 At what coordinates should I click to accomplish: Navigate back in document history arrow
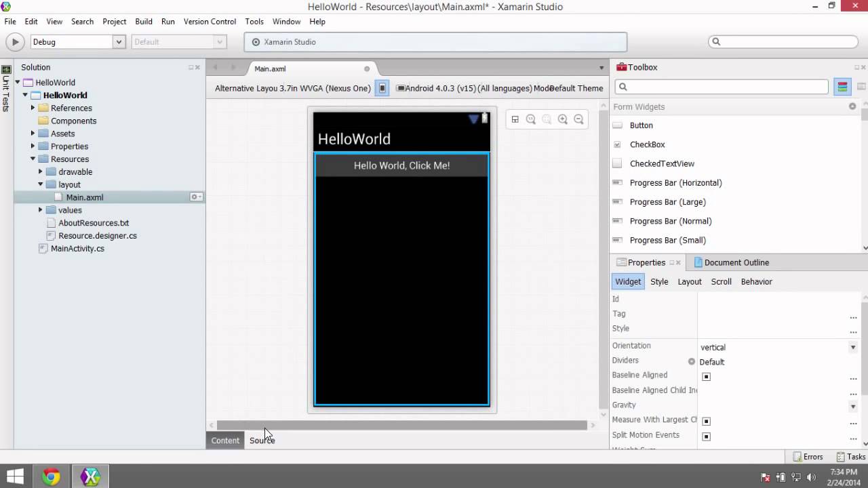tap(216, 68)
